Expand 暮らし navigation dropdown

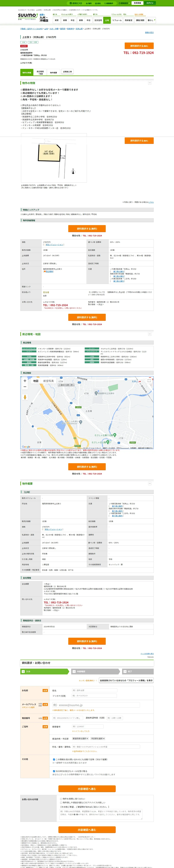[x=151, y=20]
